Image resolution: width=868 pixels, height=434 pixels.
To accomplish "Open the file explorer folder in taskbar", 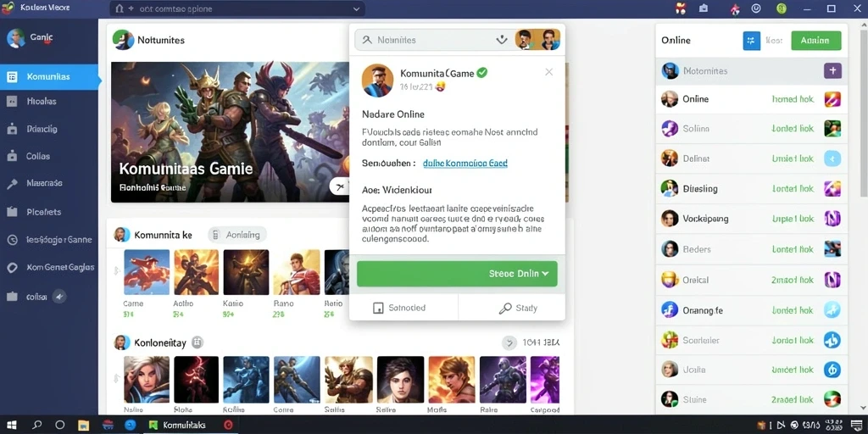I will [x=84, y=426].
